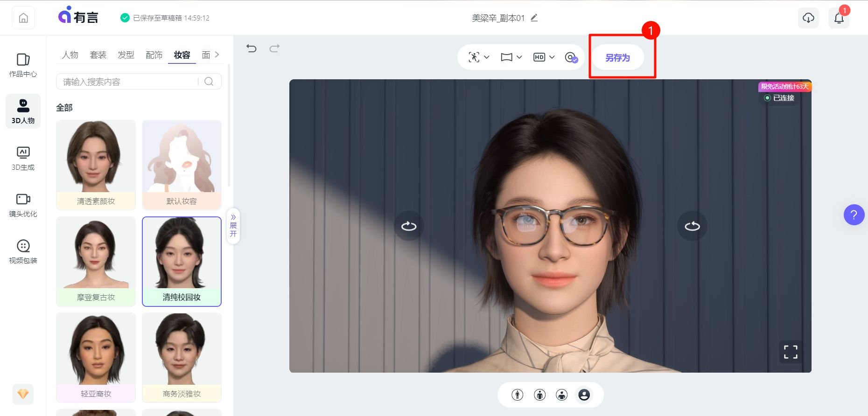Rotate the character using the left rotate button
The height and width of the screenshot is (416, 868).
pos(409,226)
